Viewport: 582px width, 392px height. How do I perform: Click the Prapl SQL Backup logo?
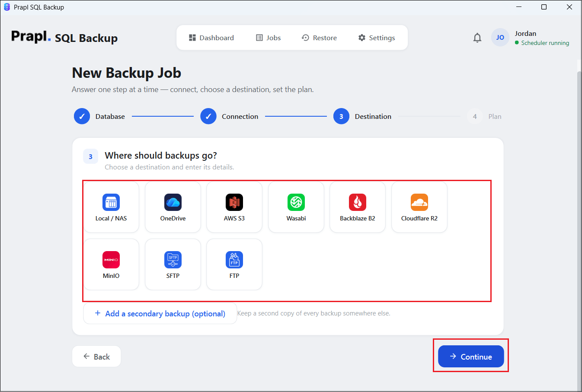[64, 37]
